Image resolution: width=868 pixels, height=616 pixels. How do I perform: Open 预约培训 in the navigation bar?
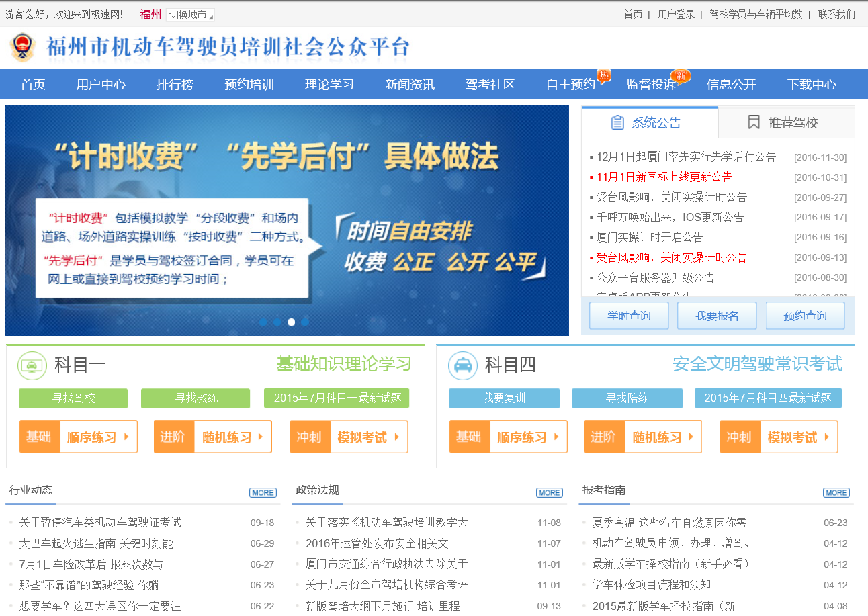(249, 84)
